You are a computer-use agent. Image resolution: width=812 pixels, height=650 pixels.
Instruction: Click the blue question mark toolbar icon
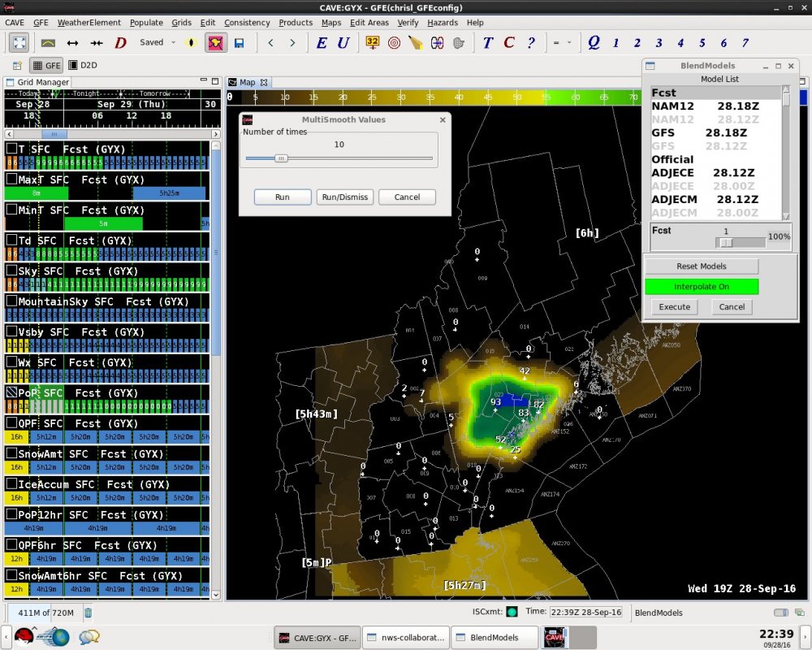point(531,42)
